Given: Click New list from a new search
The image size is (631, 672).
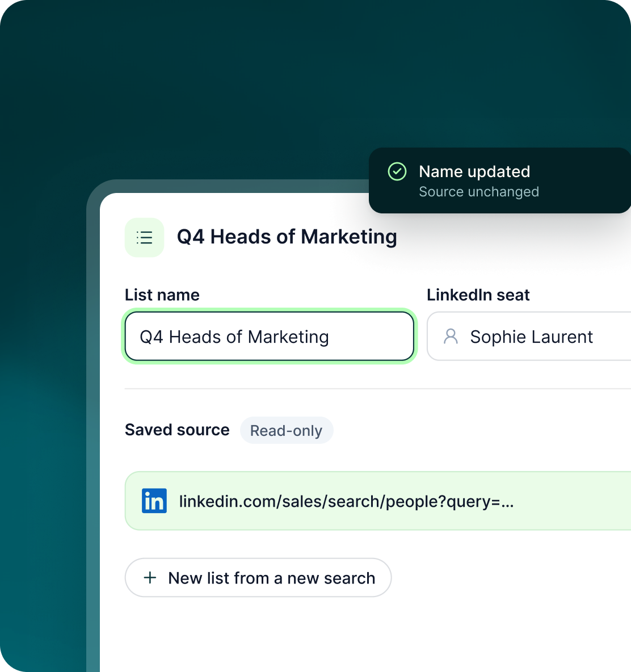Looking at the screenshot, I should pos(258,578).
